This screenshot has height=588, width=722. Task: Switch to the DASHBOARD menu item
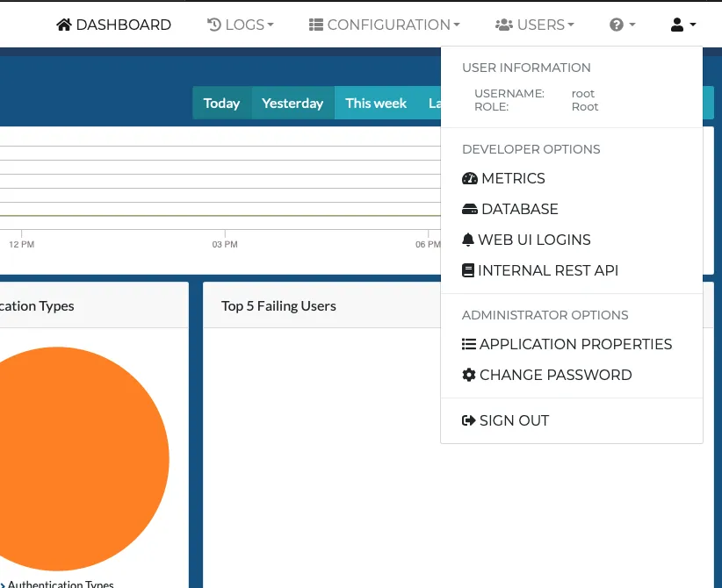(113, 25)
